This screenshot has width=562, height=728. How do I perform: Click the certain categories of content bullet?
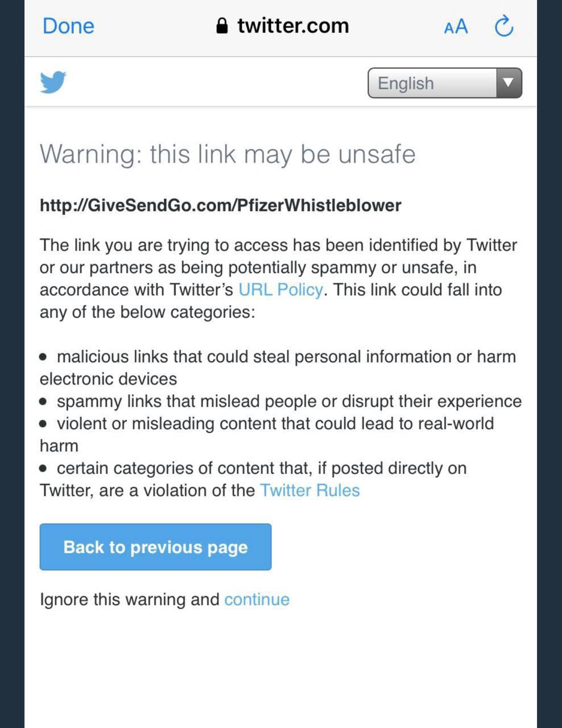pos(253,479)
